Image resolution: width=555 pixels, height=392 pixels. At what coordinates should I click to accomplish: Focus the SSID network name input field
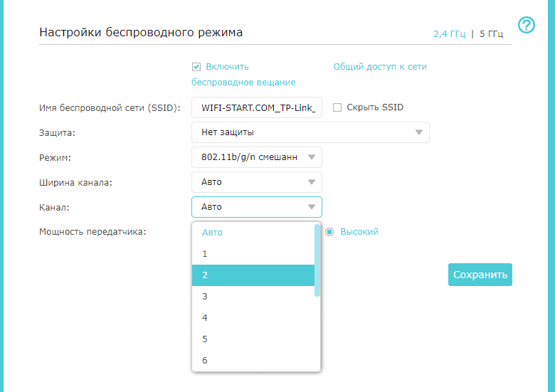click(x=257, y=107)
